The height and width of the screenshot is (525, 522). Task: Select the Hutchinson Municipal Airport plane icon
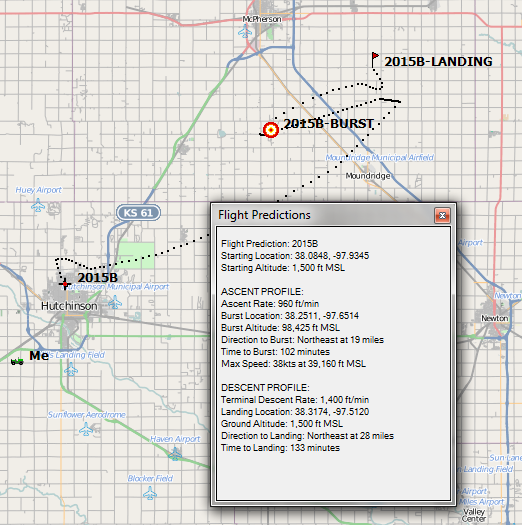[115, 302]
